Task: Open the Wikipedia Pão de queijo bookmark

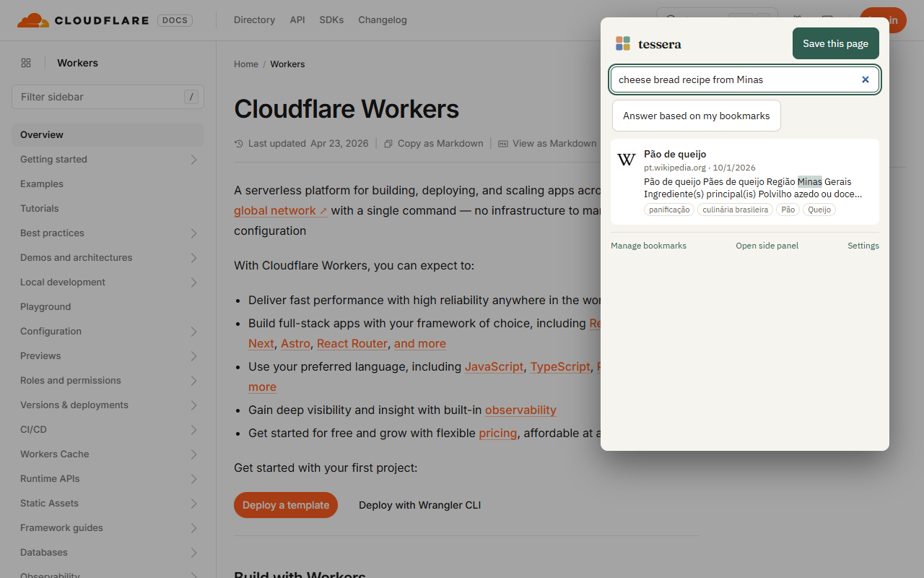Action: pyautogui.click(x=745, y=181)
